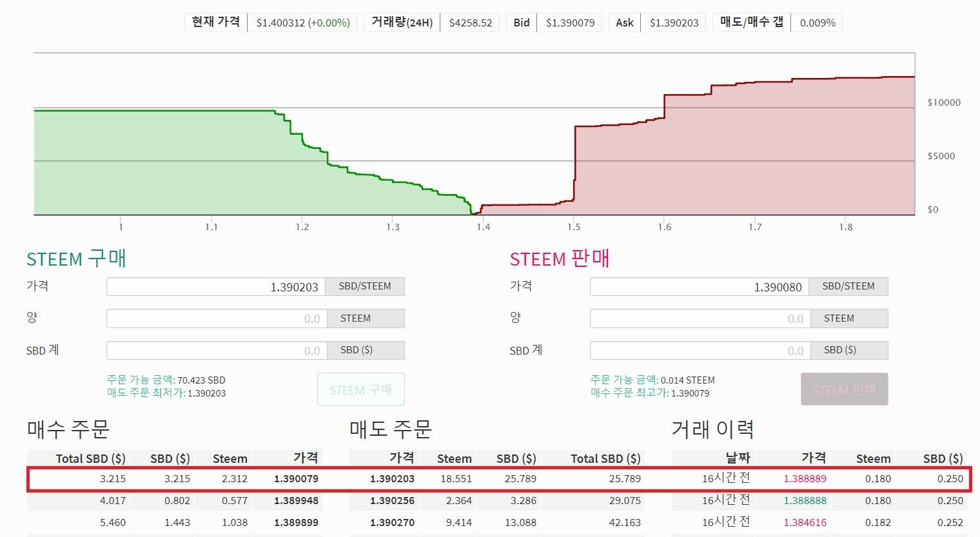Click the 거래량(24H) value $4258.52
Screen dimensions: 980x537
[x=471, y=23]
